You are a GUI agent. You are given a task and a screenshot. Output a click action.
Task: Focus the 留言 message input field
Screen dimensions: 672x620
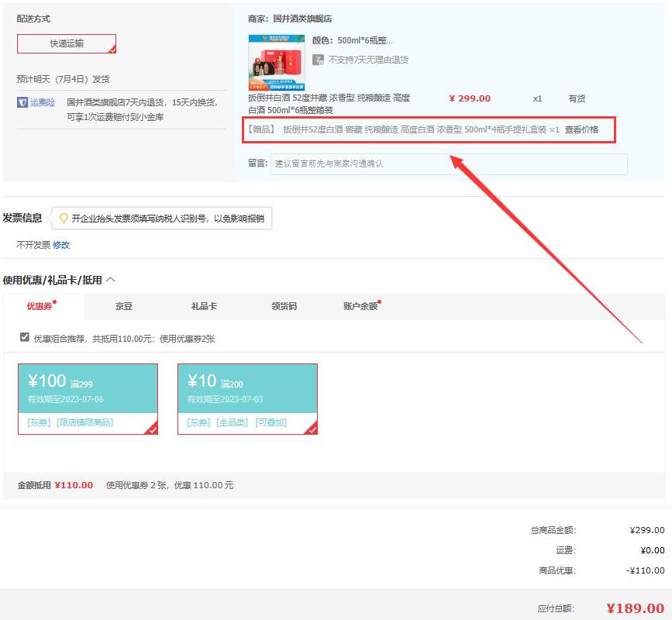click(x=449, y=164)
